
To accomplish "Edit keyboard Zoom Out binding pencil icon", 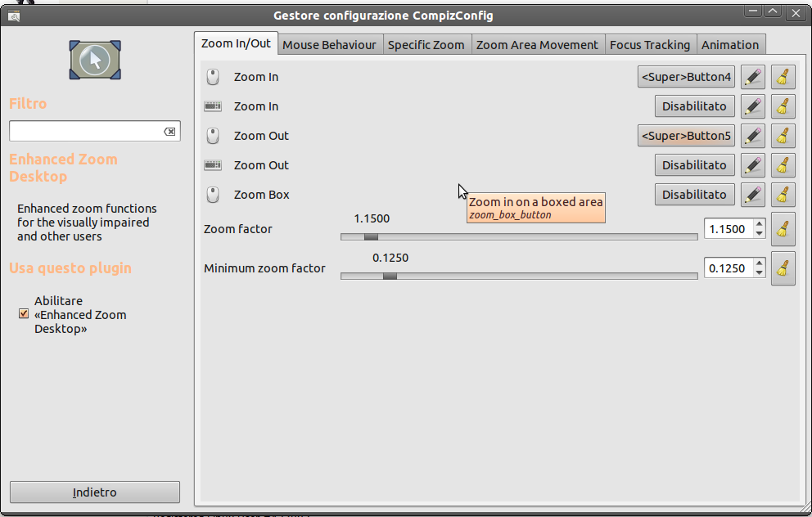I will coord(753,165).
